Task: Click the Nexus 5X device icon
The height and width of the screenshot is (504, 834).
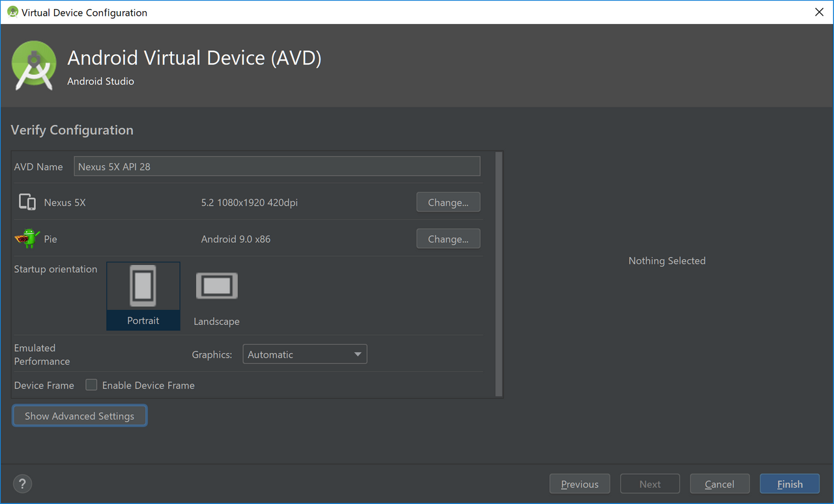Action: click(x=27, y=202)
